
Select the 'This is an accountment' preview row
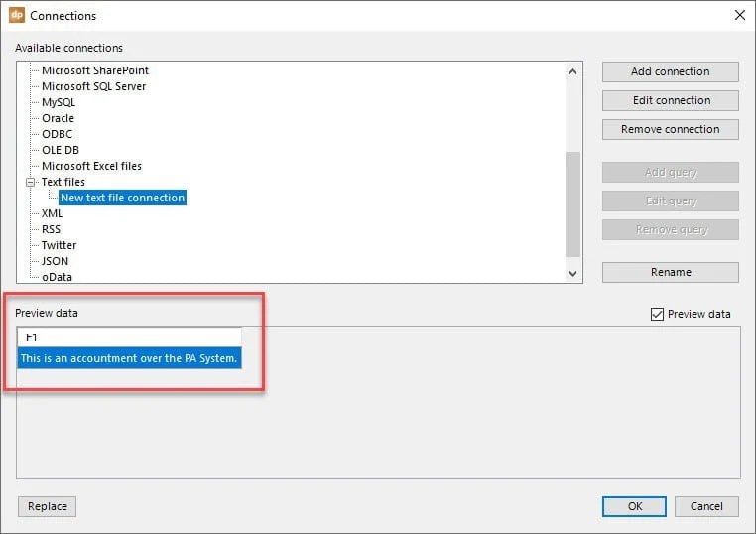[x=129, y=358]
